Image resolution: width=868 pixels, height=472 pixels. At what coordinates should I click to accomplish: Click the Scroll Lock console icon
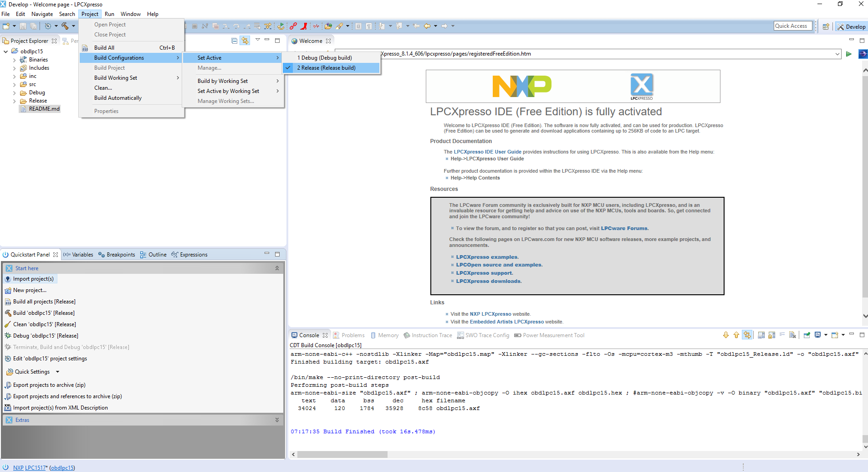coord(771,335)
